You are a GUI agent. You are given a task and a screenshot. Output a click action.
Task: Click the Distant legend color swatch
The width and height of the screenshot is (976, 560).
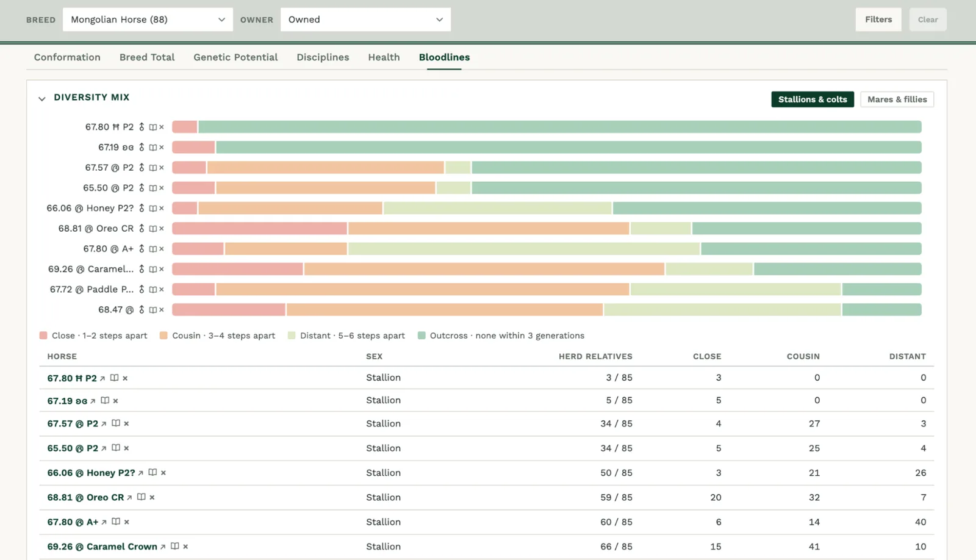coord(292,336)
